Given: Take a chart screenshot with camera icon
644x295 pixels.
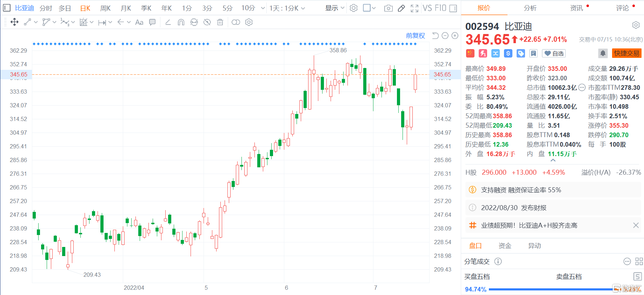Looking at the screenshot, I should 389,8.
